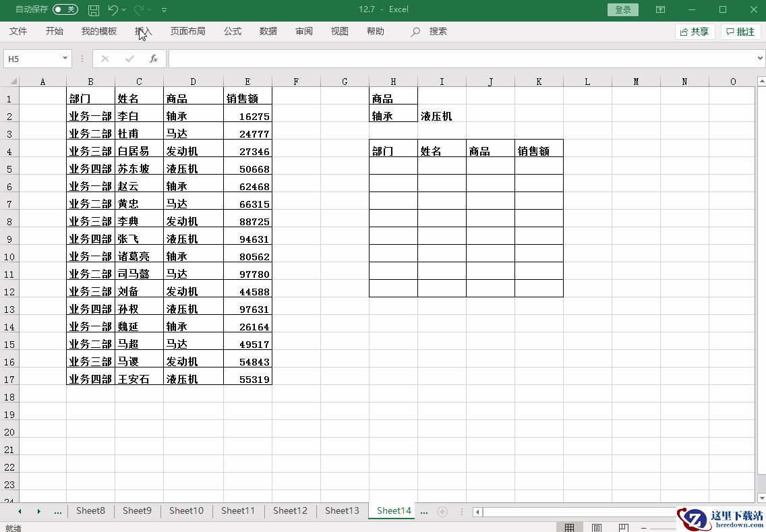This screenshot has height=532, width=766.
Task: Open the 我的模板 tab
Action: click(x=98, y=31)
